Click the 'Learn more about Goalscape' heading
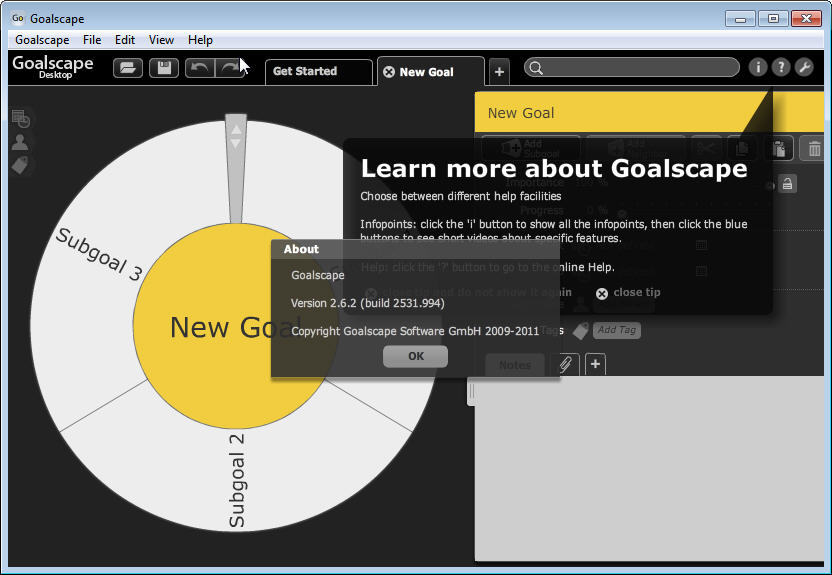This screenshot has width=832, height=575. pos(554,169)
